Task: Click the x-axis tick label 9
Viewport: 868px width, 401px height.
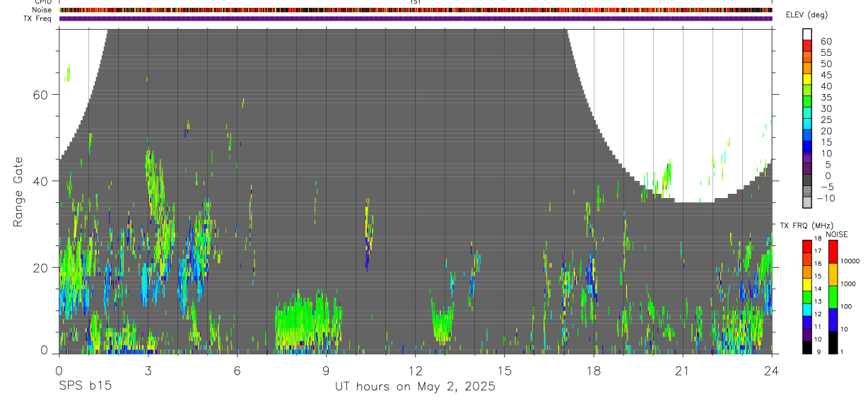Action: coord(326,371)
